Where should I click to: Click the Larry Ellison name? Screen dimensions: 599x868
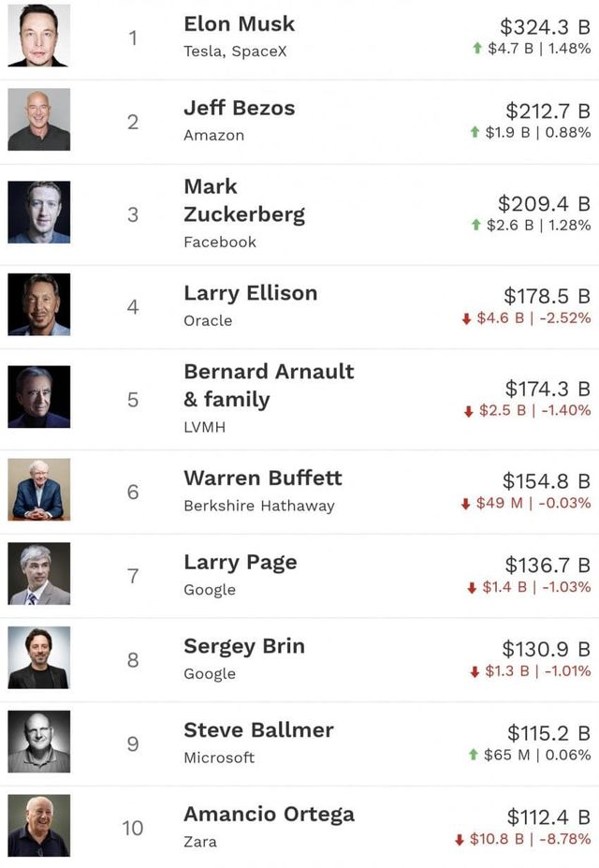(x=250, y=293)
